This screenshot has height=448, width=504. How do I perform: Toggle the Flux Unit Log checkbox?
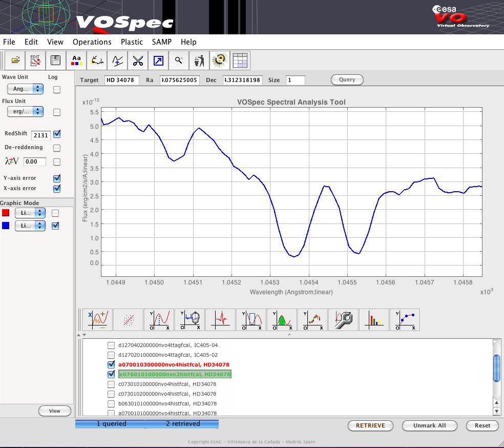pyautogui.click(x=57, y=112)
